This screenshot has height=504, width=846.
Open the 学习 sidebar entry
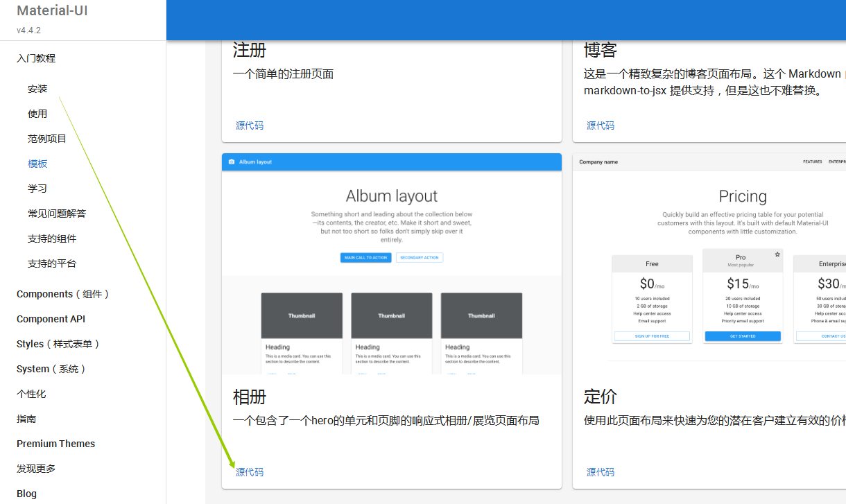point(37,189)
